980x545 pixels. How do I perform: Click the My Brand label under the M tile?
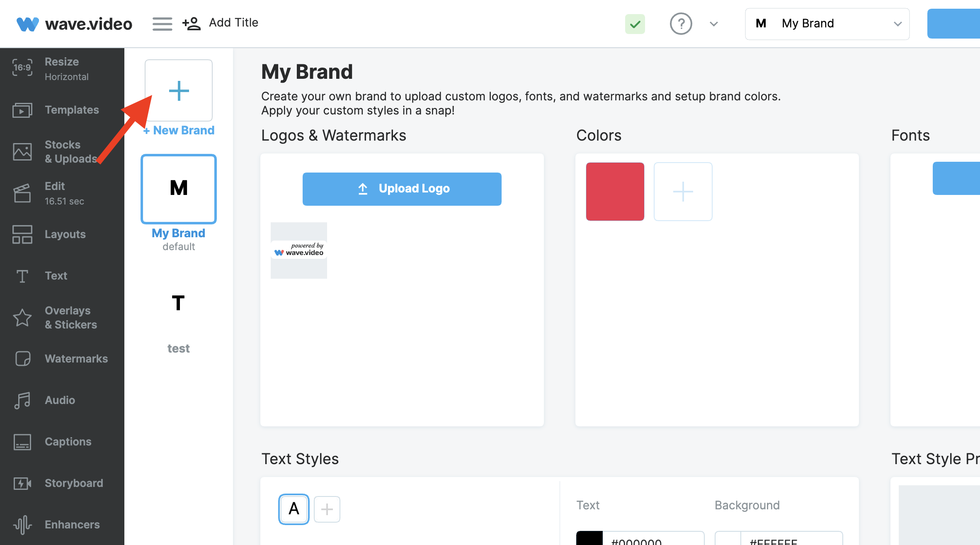coord(179,233)
